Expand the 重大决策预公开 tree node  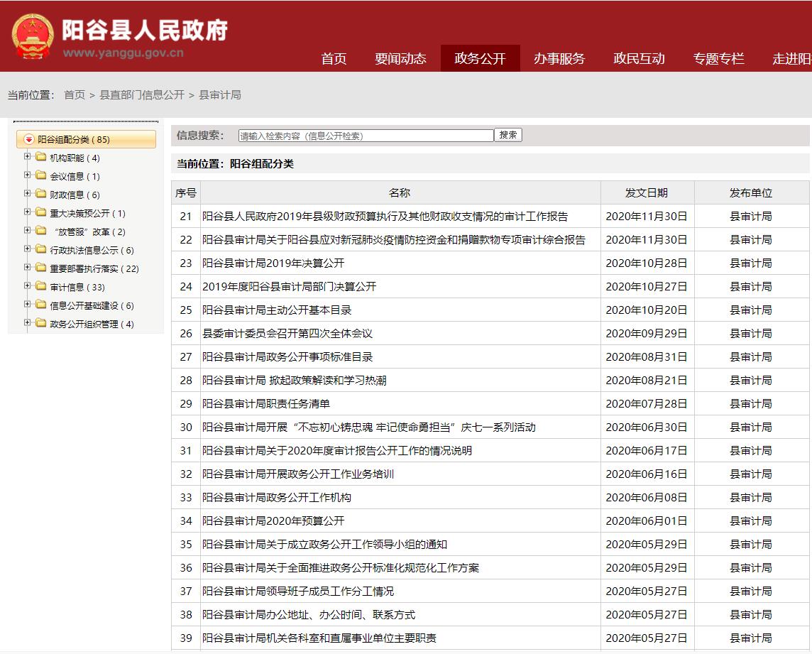tap(28, 212)
